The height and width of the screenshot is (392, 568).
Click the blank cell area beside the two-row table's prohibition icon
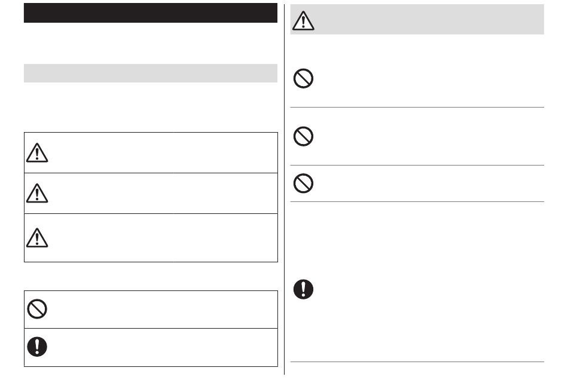click(163, 310)
